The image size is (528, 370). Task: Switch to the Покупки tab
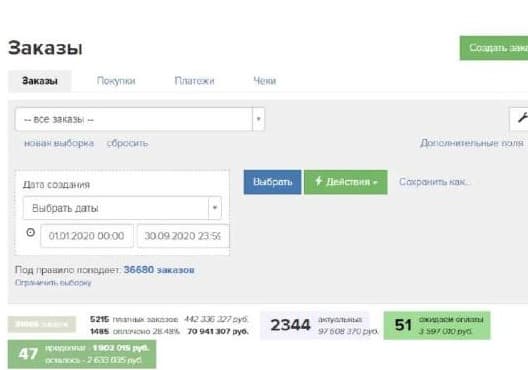(116, 81)
